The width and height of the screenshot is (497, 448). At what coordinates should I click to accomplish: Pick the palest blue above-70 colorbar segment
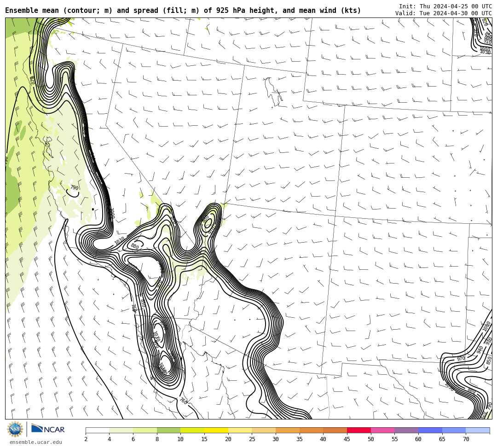click(478, 430)
